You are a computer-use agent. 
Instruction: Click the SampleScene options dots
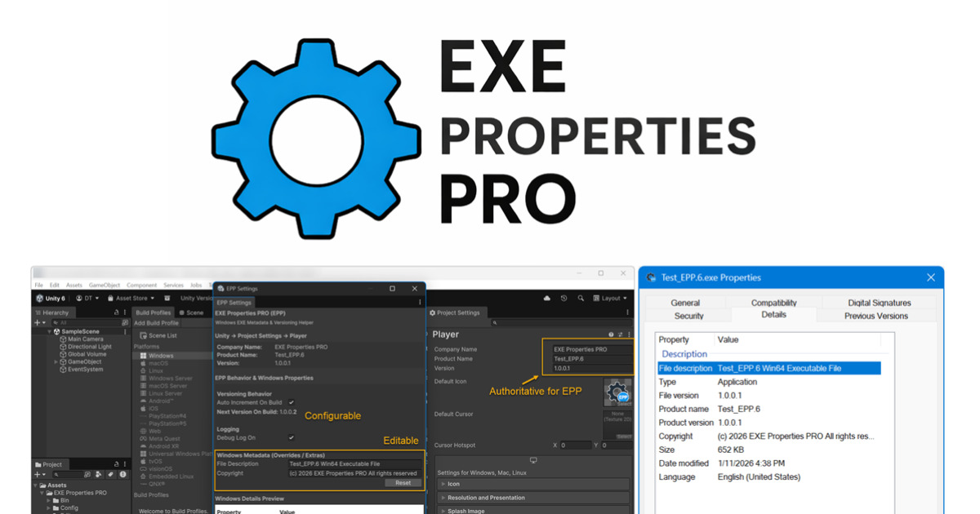pyautogui.click(x=125, y=332)
